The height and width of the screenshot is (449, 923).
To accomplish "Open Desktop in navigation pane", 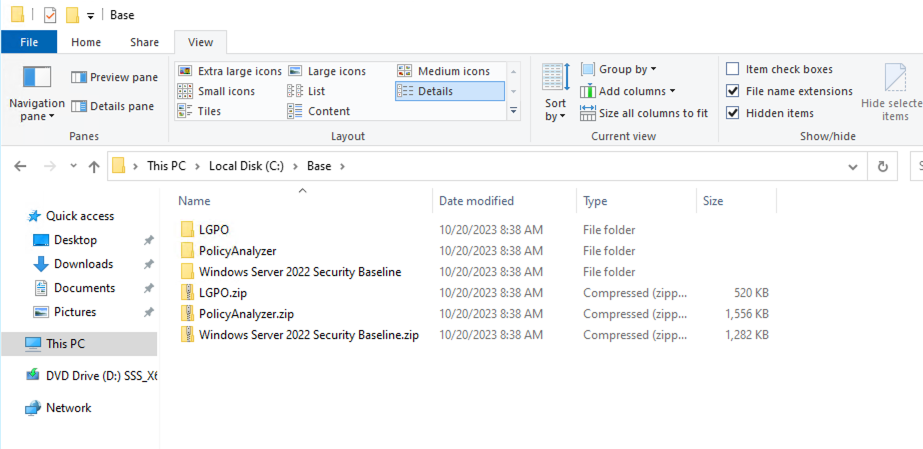I will coord(75,240).
